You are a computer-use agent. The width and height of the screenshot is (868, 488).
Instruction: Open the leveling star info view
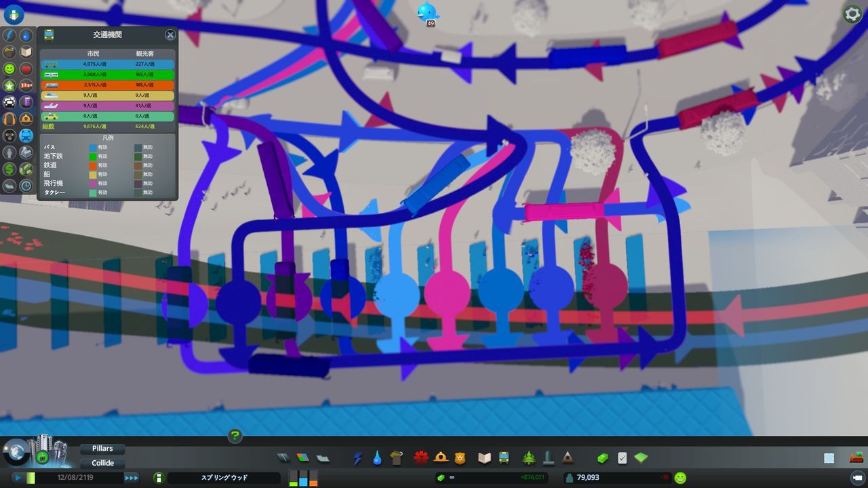(x=9, y=85)
